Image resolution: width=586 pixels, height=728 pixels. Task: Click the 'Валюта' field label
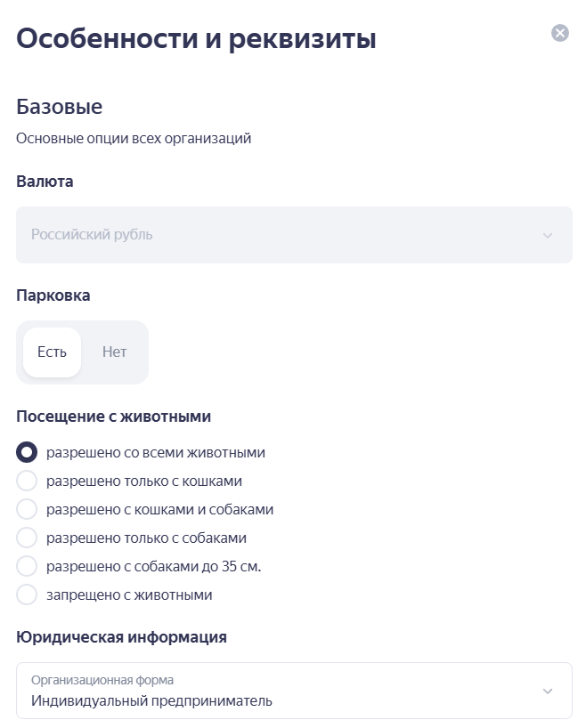(x=45, y=182)
